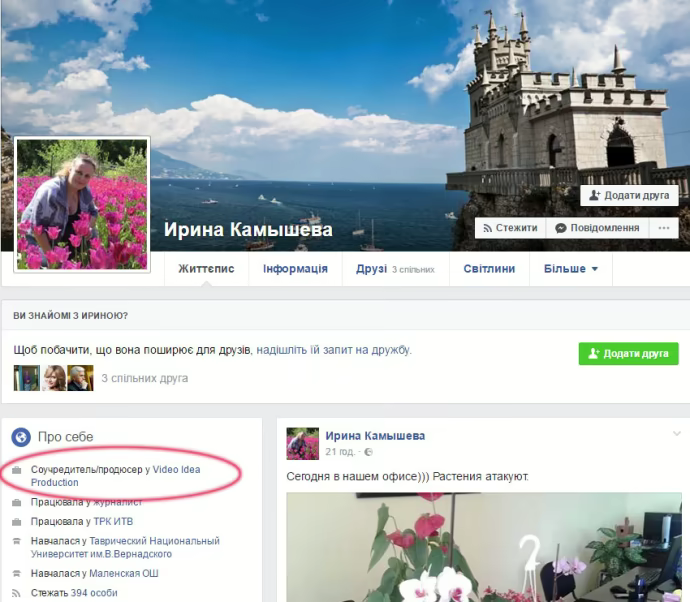Click the Стежити follow button
The height and width of the screenshot is (602, 690).
[x=510, y=228]
